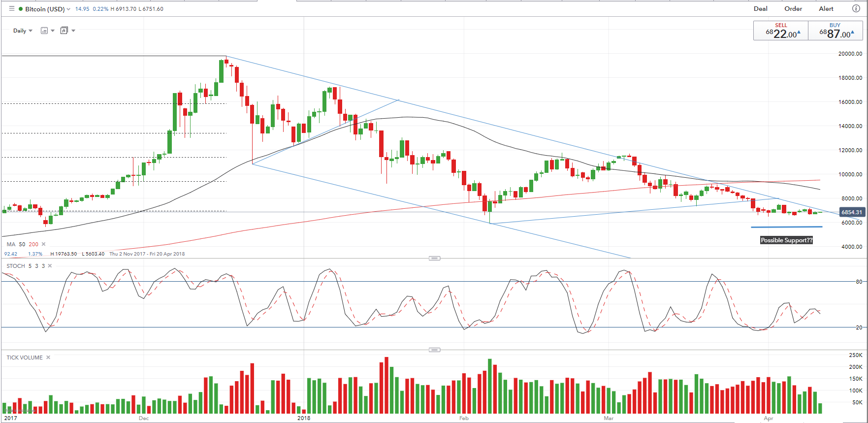
Task: Click the price change 14.95 value
Action: (x=82, y=9)
